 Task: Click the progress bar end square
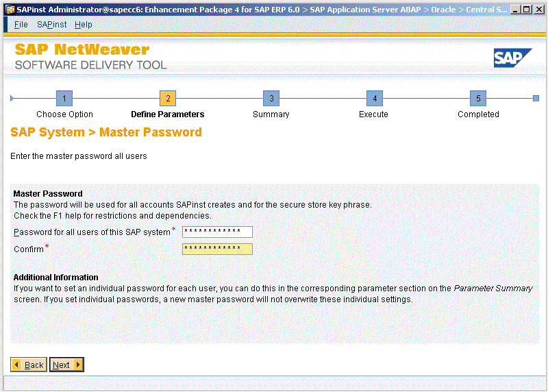[536, 98]
